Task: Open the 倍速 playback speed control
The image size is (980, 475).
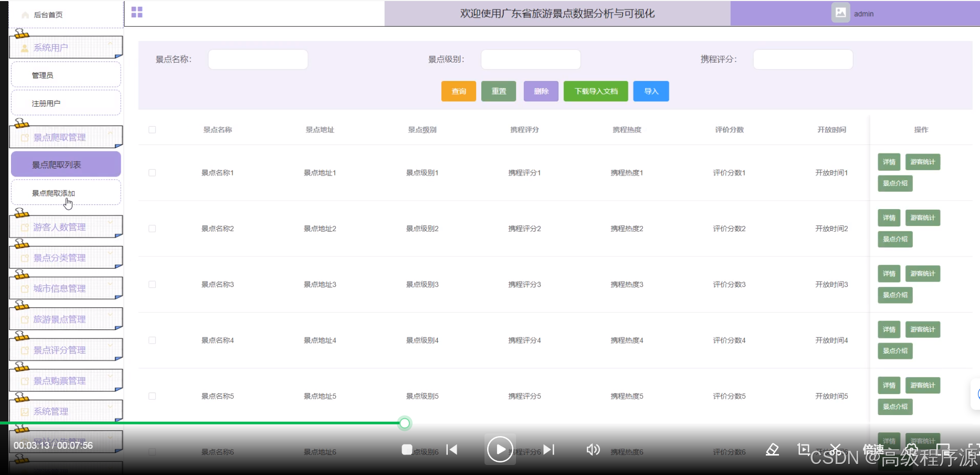Action: [x=873, y=450]
